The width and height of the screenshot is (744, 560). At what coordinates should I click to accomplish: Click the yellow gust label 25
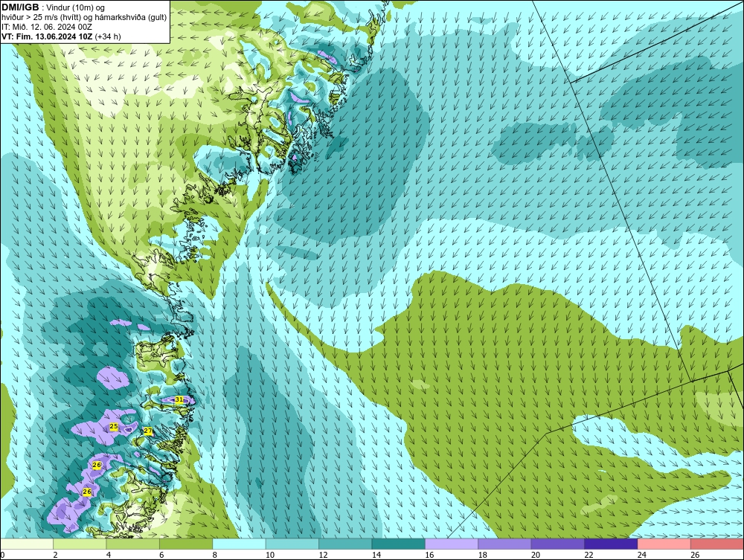[113, 427]
